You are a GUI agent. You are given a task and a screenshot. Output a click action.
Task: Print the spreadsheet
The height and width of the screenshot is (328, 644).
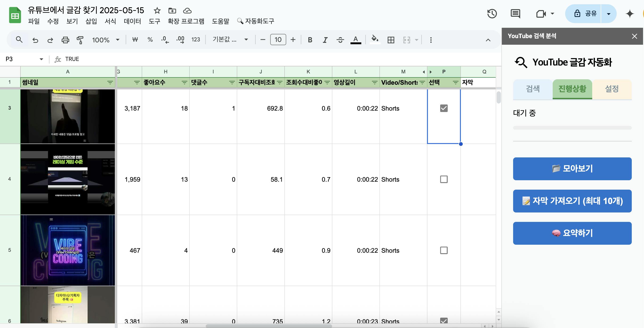65,40
